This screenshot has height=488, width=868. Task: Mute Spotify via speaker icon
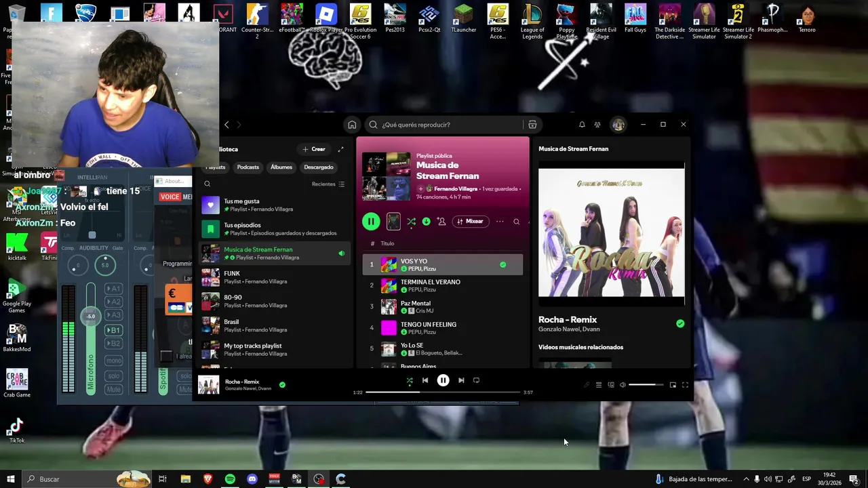point(623,385)
